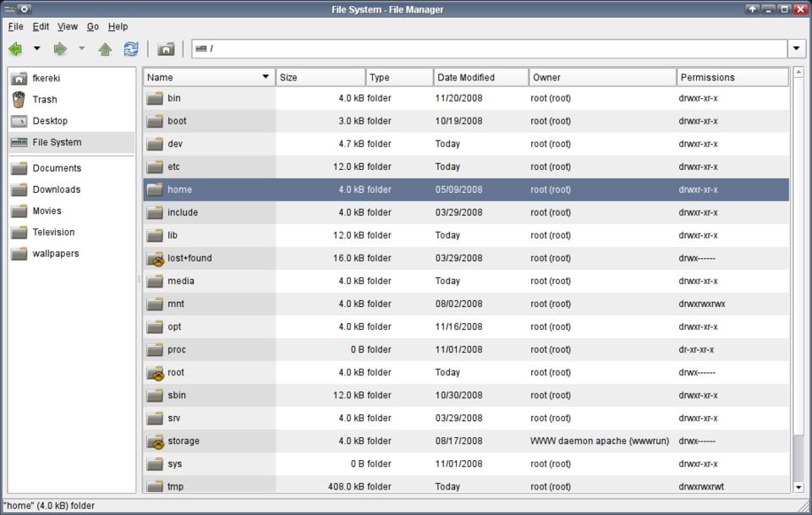
Task: Expand the location bar dropdown
Action: tap(796, 49)
